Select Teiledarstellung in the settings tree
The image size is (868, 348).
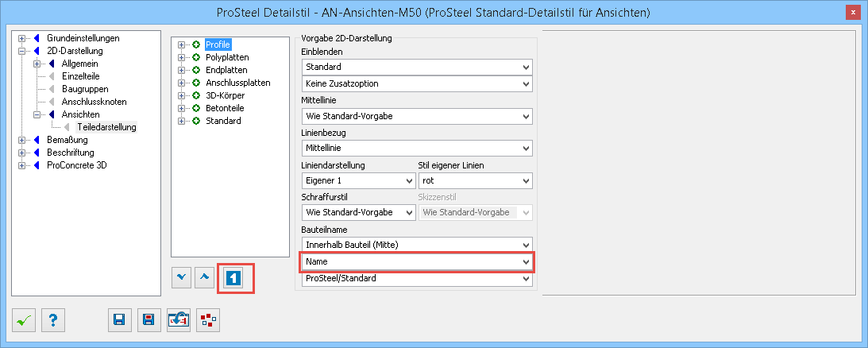coord(107,127)
